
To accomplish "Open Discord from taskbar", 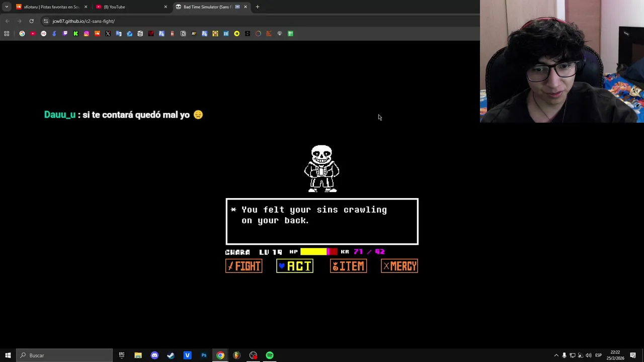I will (x=154, y=355).
